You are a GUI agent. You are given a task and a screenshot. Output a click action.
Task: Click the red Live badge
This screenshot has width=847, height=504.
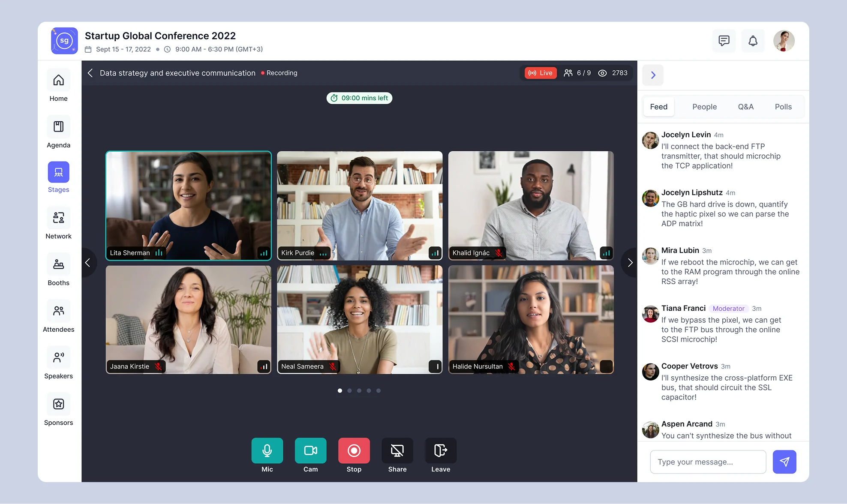[541, 73]
